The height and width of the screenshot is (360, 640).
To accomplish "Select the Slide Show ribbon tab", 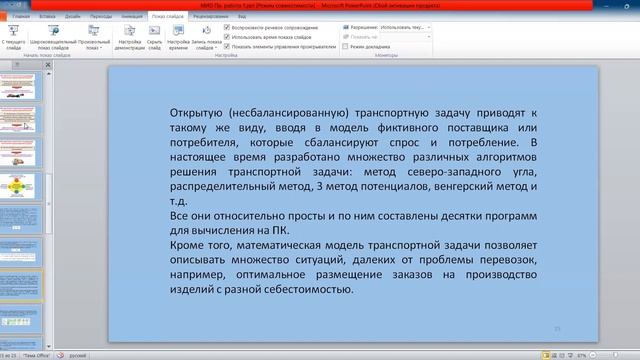I will coord(168,16).
